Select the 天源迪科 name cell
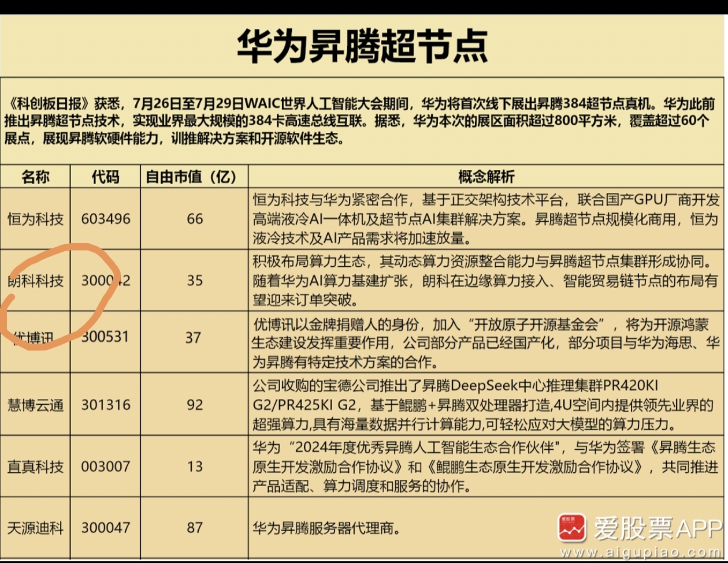 tap(36, 527)
